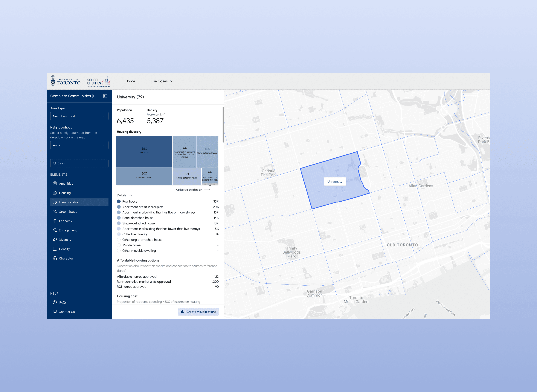Click the Row house legend color dot
This screenshot has width=537, height=392.
point(119,201)
